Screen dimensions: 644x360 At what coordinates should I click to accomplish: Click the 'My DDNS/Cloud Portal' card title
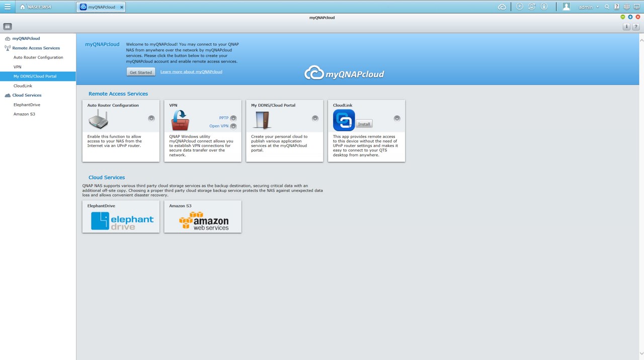coord(273,105)
